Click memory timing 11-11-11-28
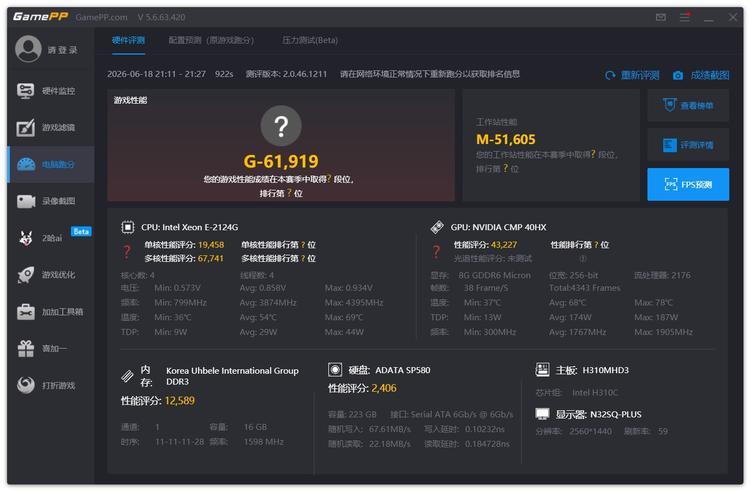The image size is (750, 491). coord(179,442)
